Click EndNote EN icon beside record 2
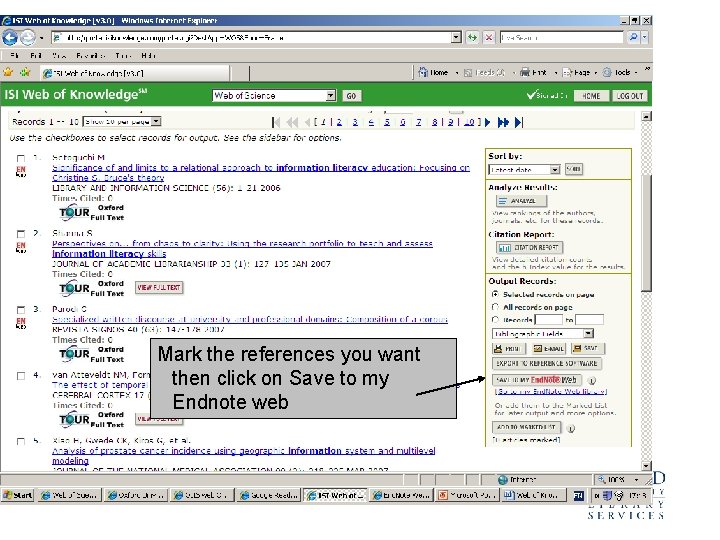 pos(21,247)
